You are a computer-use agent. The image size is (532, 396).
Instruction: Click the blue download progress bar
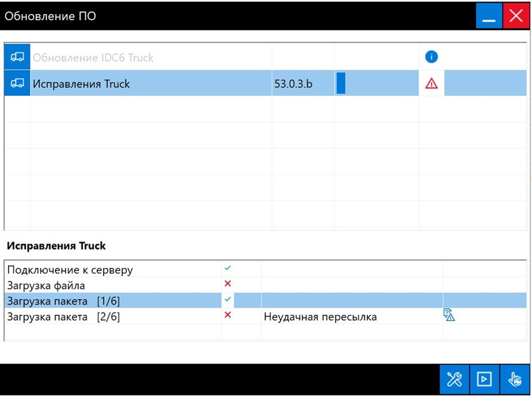(x=341, y=84)
